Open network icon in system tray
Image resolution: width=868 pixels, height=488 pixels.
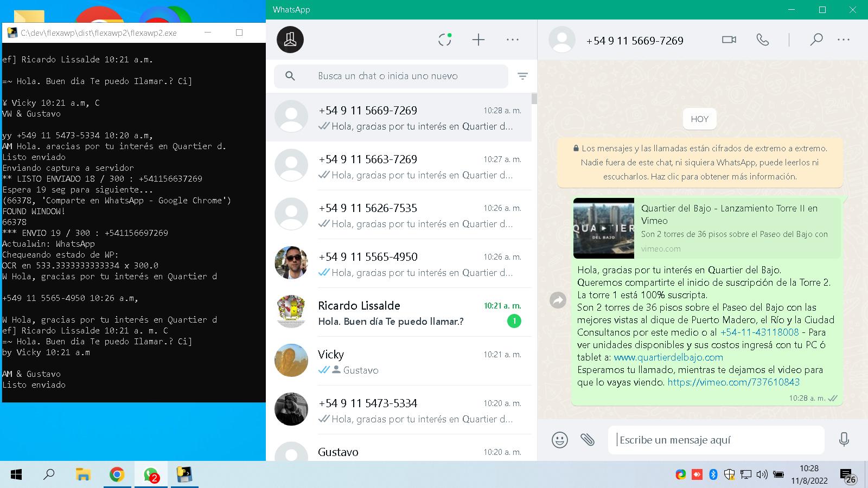746,474
